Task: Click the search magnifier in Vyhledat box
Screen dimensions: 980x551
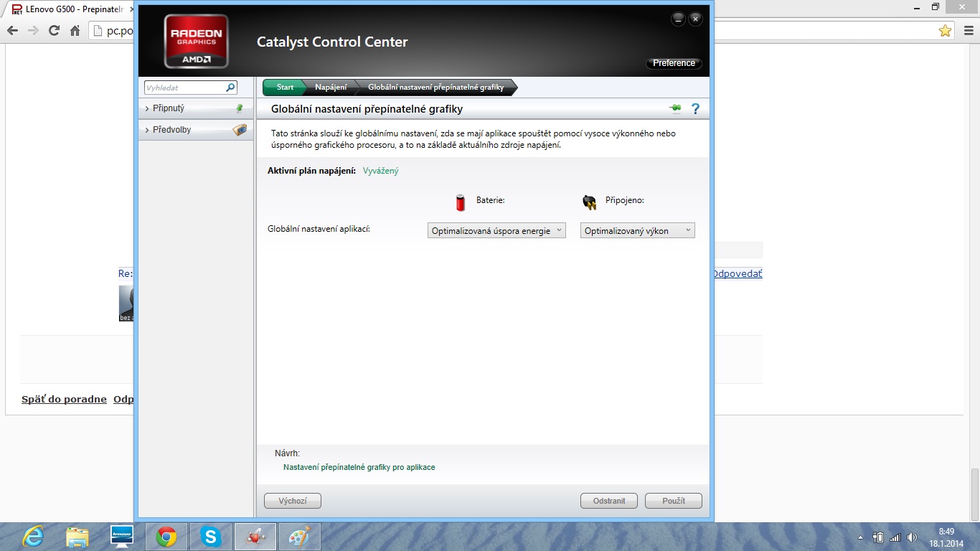Action: tap(230, 88)
